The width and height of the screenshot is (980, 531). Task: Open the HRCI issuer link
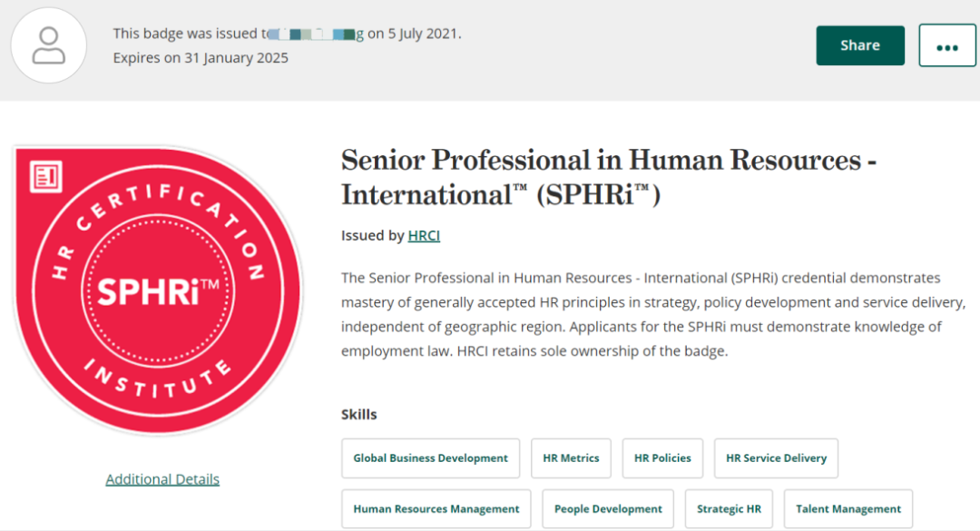(x=424, y=236)
